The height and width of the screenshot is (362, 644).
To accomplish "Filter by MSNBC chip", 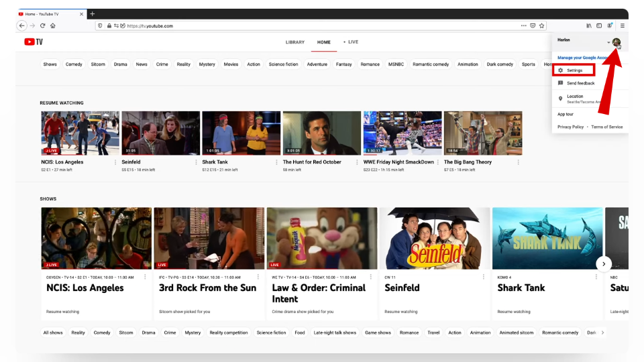I will coord(396,64).
